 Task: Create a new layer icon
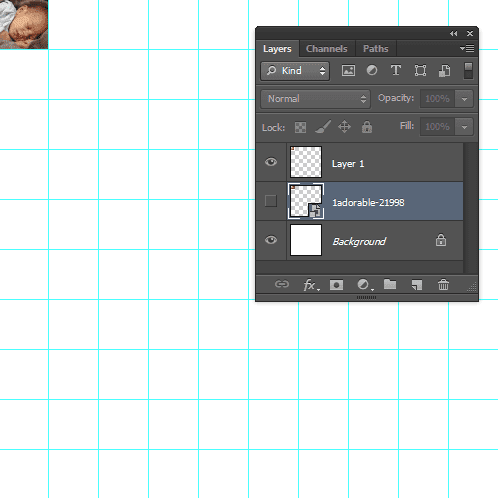pyautogui.click(x=417, y=285)
